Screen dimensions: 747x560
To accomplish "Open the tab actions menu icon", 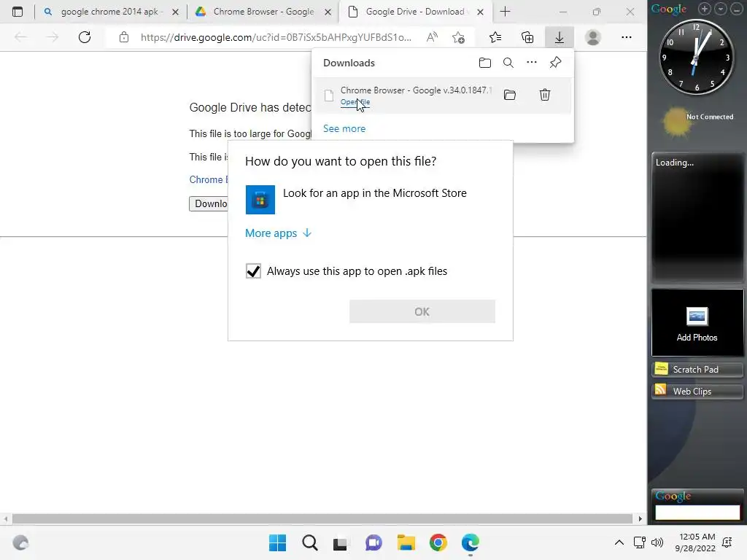I will click(18, 12).
